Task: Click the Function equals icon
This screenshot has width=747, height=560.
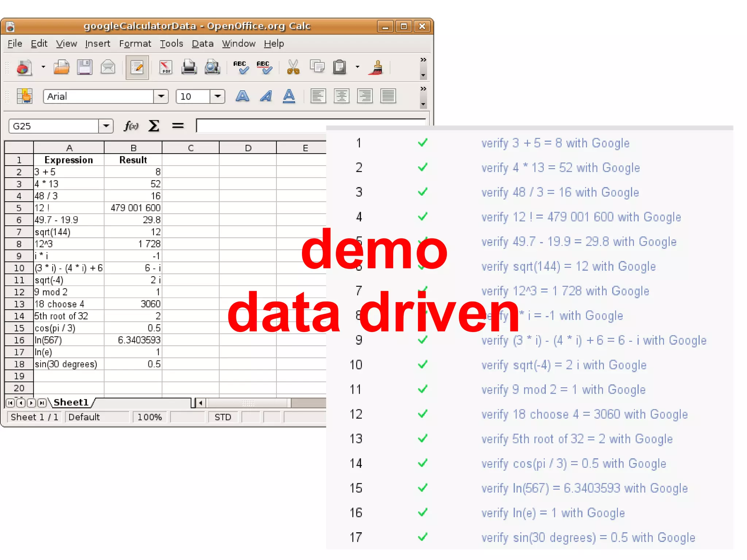Action: (178, 126)
